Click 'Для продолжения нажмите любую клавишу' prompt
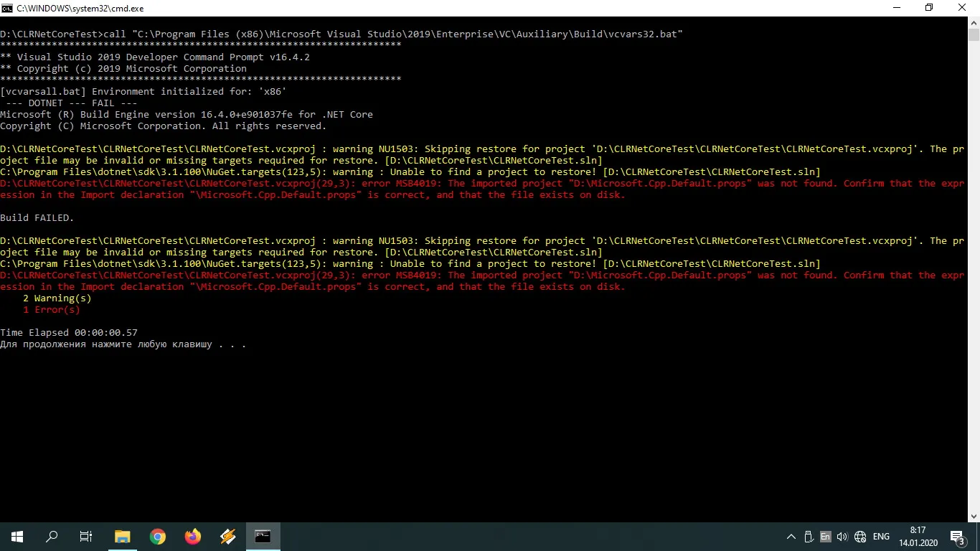 click(x=123, y=344)
